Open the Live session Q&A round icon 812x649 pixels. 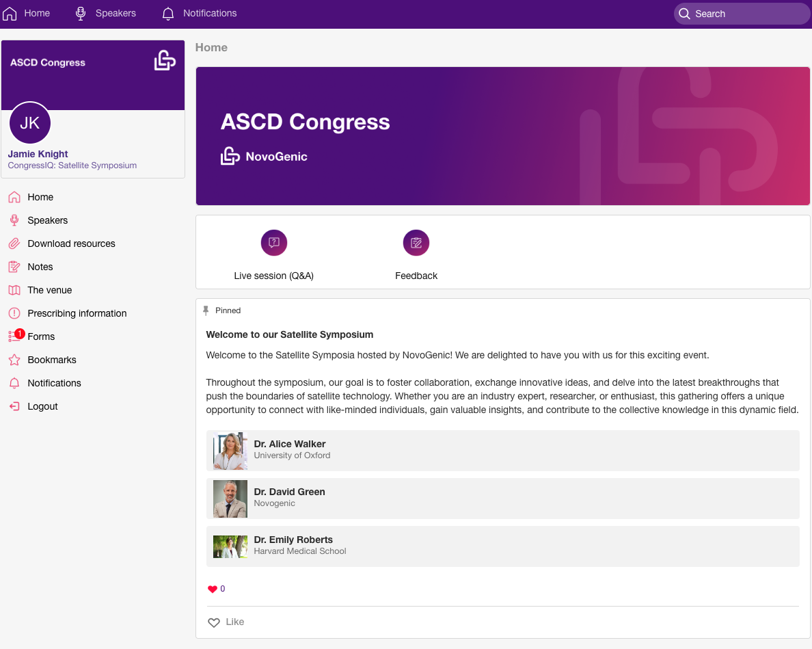(274, 243)
